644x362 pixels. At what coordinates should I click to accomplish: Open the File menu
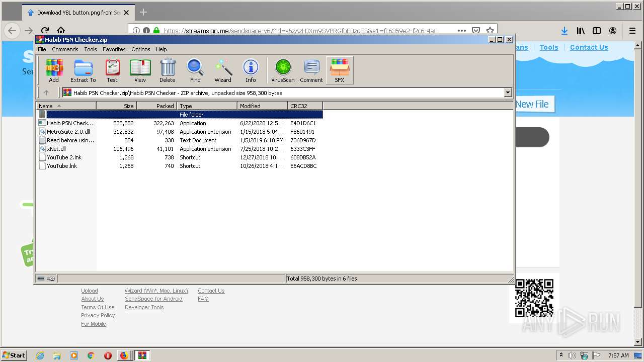pos(42,49)
